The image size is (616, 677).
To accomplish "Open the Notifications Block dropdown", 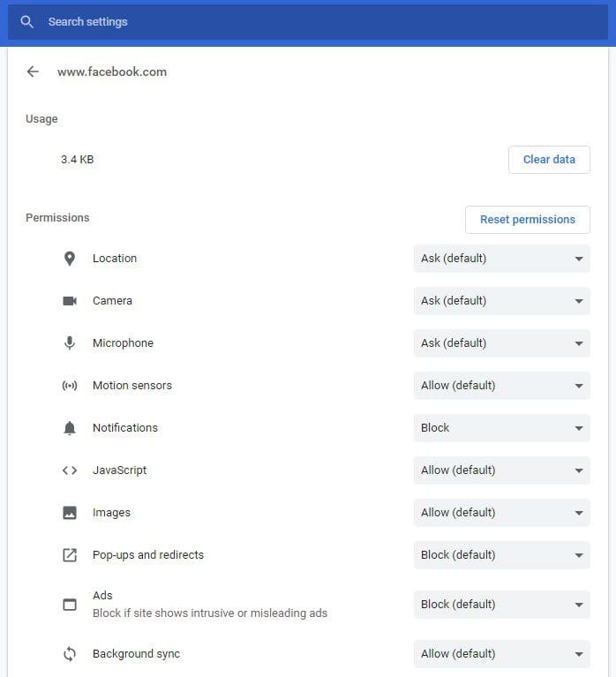I will [501, 428].
